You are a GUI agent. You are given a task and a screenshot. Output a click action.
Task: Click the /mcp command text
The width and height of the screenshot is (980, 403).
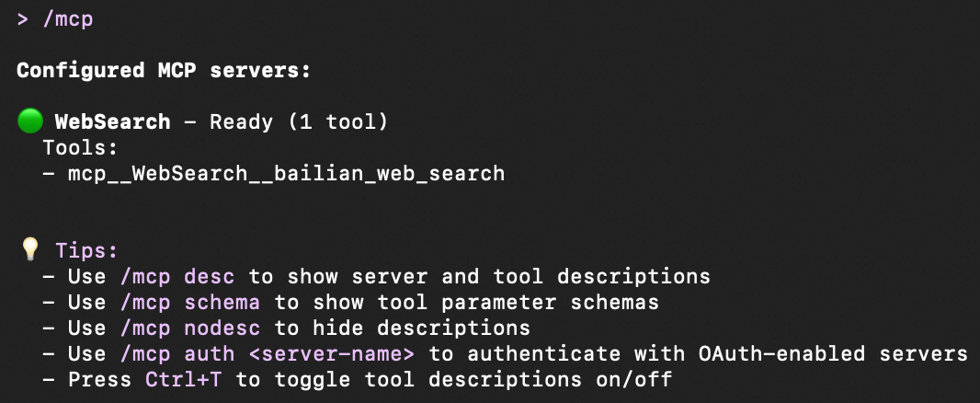click(68, 19)
